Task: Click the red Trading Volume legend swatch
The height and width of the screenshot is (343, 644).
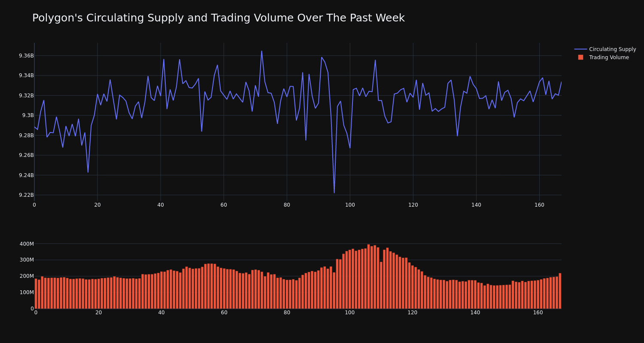Action: tap(580, 57)
